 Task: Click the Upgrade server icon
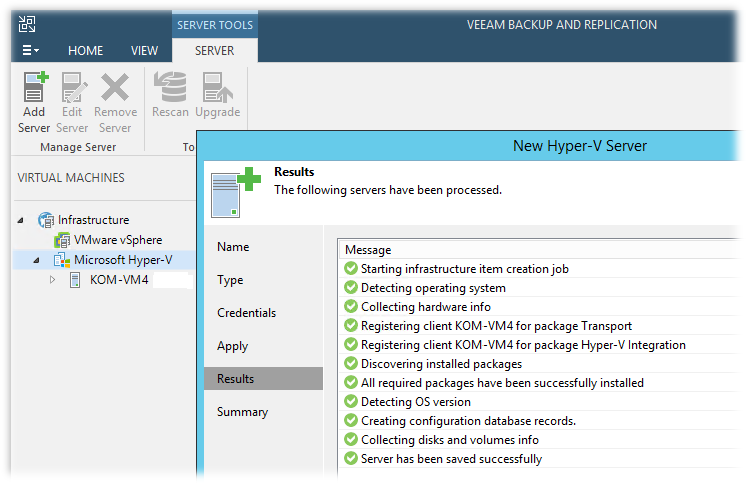tap(217, 87)
